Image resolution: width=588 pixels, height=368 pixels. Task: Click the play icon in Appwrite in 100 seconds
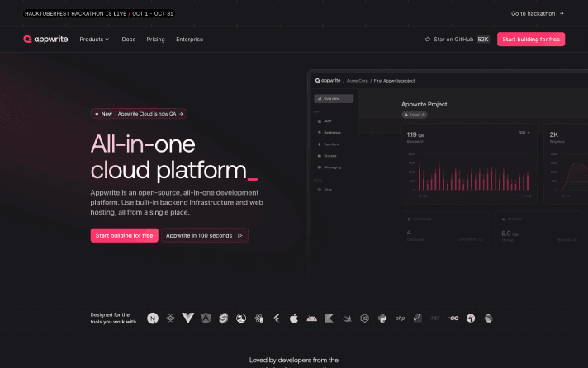[x=240, y=236]
